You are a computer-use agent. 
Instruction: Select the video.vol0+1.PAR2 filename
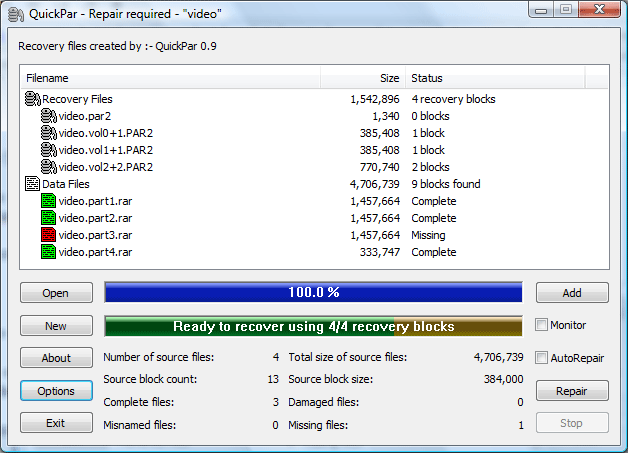(x=106, y=133)
